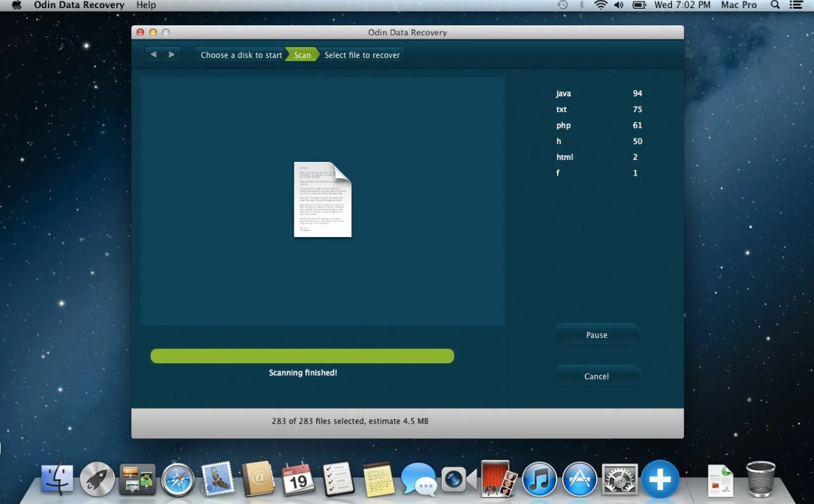
Task: Click the green scan progress bar
Action: (x=302, y=356)
